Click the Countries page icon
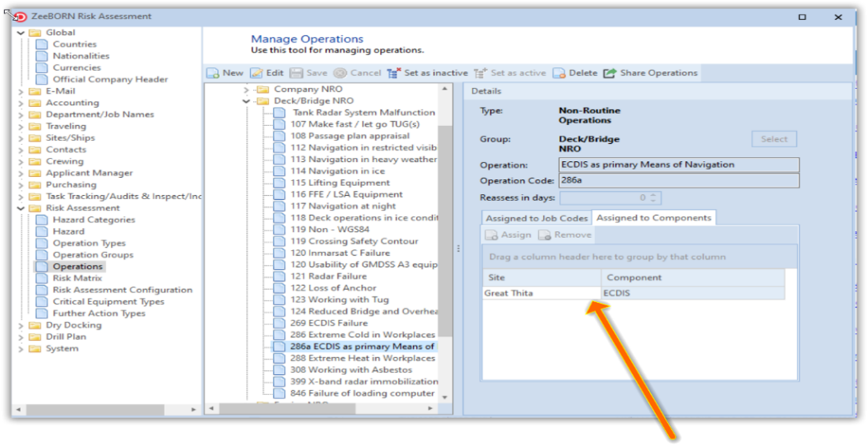This screenshot has height=446, width=868. pyautogui.click(x=41, y=44)
